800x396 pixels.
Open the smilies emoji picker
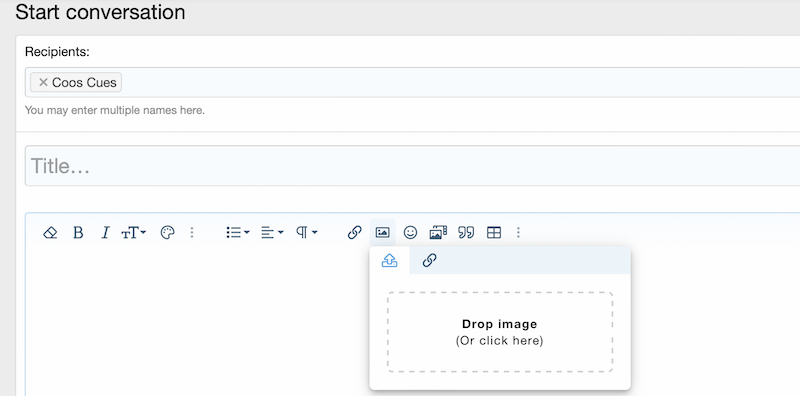click(410, 233)
